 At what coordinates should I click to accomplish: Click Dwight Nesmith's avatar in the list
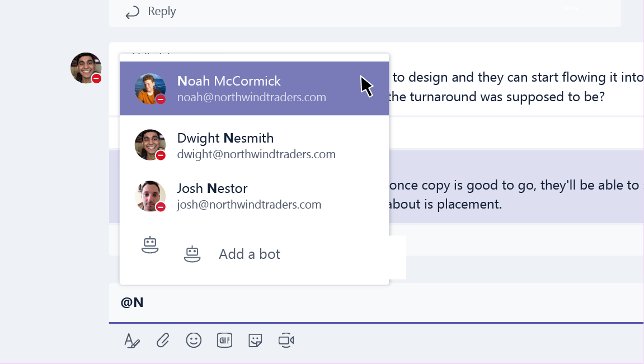pyautogui.click(x=150, y=145)
